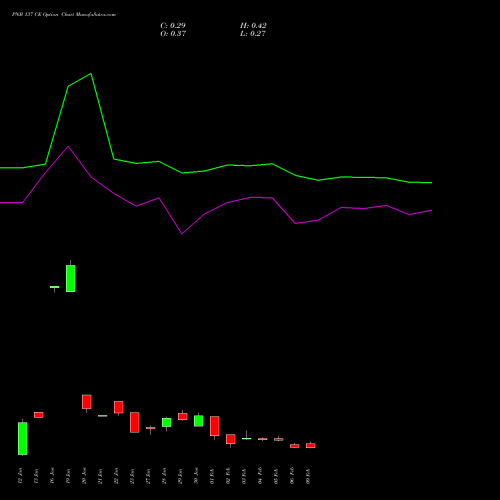Click the high value H: 0.42

click(253, 26)
